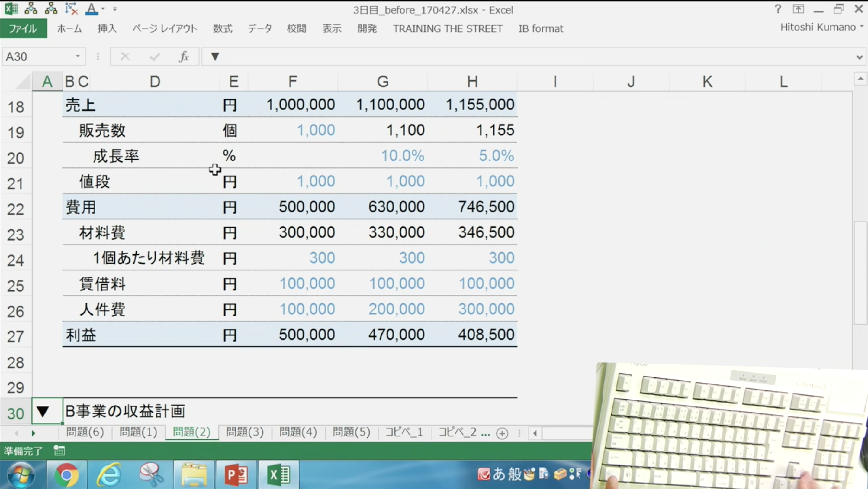Screen dimensions: 868x489
Task: Open the Name Box dropdown arrow
Action: point(78,56)
